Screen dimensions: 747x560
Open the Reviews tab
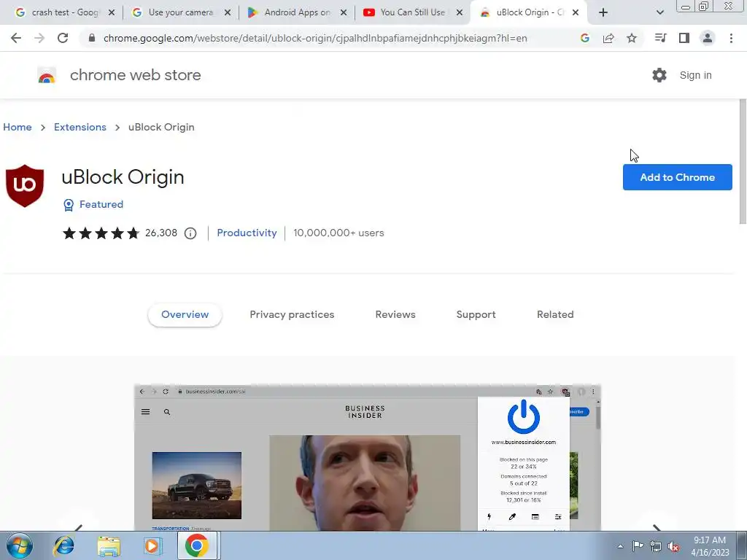(395, 315)
